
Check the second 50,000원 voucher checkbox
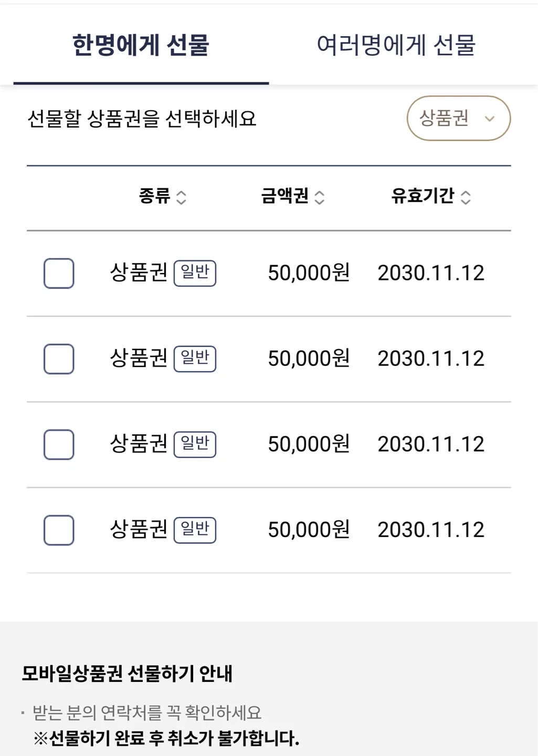pyautogui.click(x=59, y=359)
